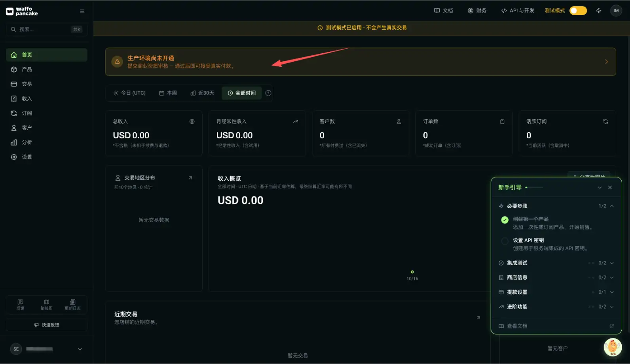The height and width of the screenshot is (364, 630).
Task: Open 产品 in the sidebar
Action: click(x=47, y=70)
